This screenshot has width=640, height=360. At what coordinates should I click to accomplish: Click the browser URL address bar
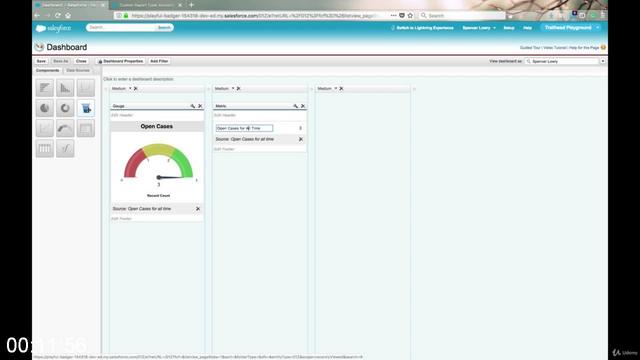click(253, 16)
